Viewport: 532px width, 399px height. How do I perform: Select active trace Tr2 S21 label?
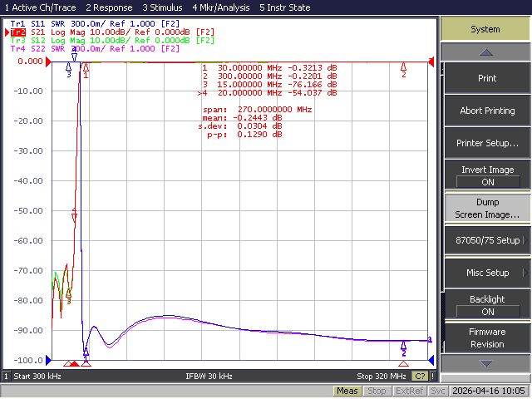[112, 32]
